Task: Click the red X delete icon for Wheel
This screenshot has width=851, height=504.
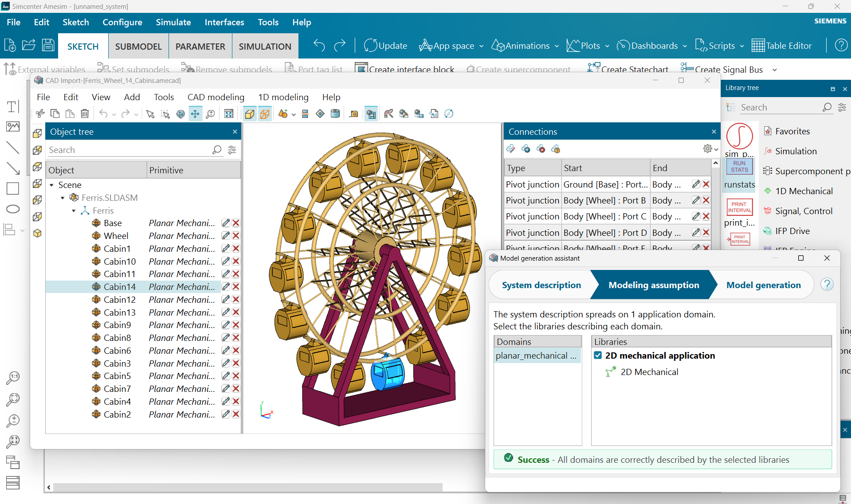Action: click(x=236, y=236)
